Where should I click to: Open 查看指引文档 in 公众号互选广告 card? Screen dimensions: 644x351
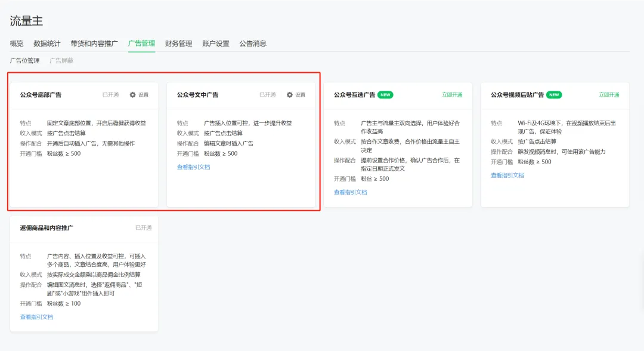point(351,192)
